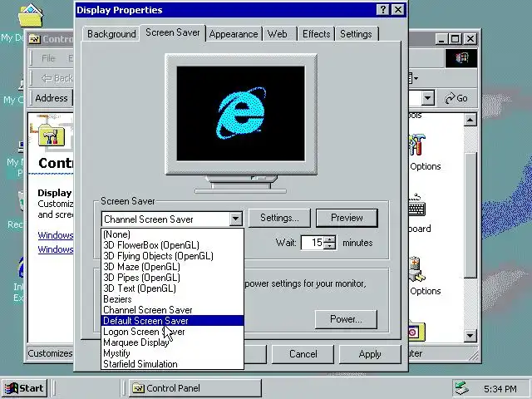Select the highlighted Default Screen Saver entry
532x399 pixels.
click(x=172, y=321)
